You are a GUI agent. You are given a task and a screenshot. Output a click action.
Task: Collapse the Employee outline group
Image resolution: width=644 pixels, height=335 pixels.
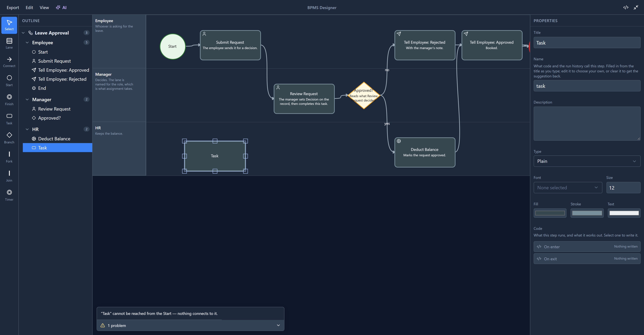click(x=27, y=42)
